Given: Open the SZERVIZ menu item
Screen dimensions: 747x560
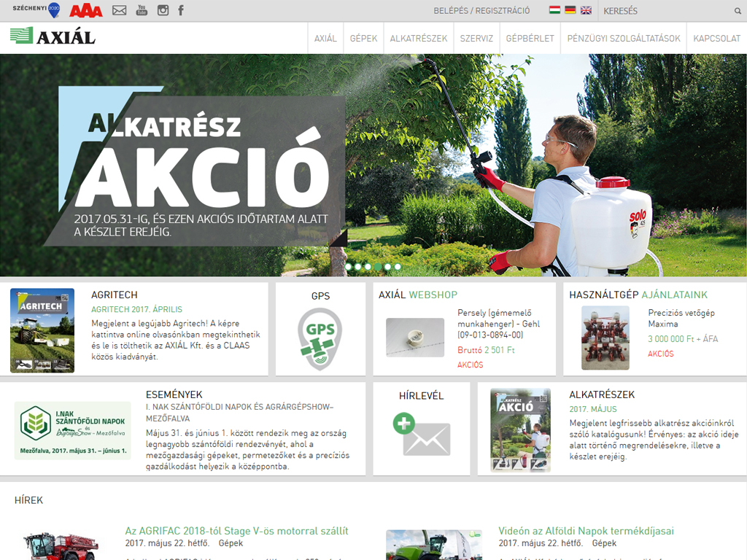Looking at the screenshot, I should (x=476, y=39).
